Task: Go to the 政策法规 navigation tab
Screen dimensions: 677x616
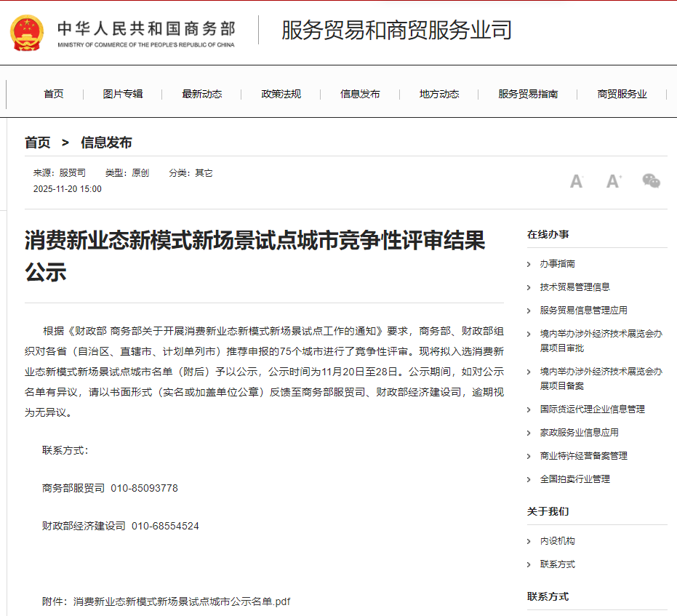Action: (281, 94)
